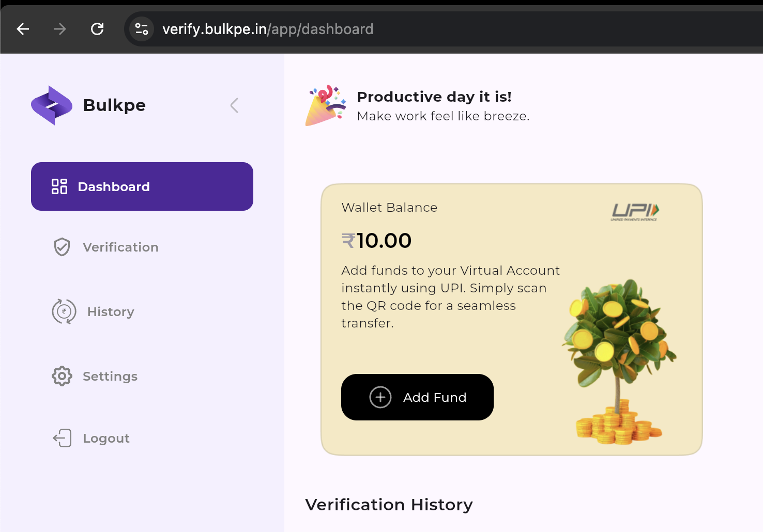Viewport: 763px width, 532px height.
Task: Click the History rupee cycle icon
Action: pyautogui.click(x=64, y=311)
